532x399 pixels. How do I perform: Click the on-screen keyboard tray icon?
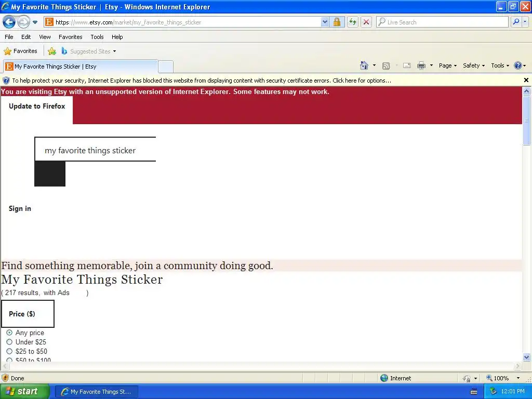tap(474, 392)
